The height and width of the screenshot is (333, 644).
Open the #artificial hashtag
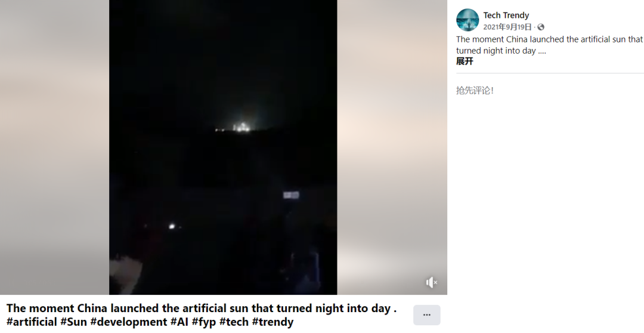click(x=32, y=322)
